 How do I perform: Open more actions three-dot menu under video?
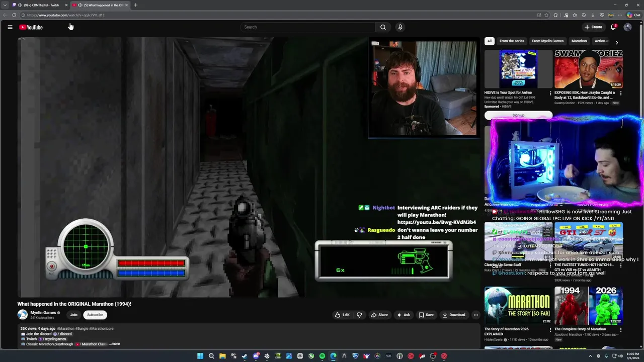475,315
